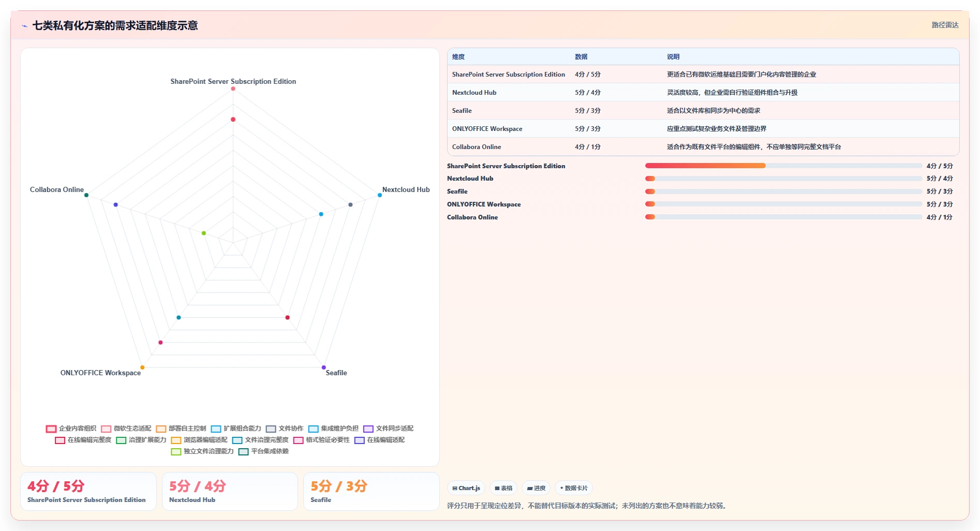Click the Collabora Online progress bar

pyautogui.click(x=783, y=217)
